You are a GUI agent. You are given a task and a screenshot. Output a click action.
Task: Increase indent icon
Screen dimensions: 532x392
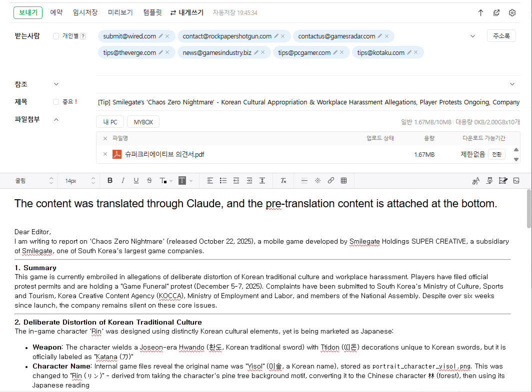click(x=249, y=181)
